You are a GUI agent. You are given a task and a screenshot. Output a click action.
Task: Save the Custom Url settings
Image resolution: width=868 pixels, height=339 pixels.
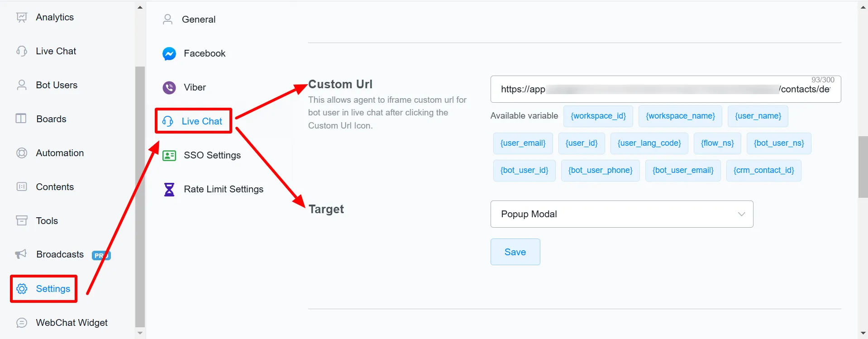point(515,252)
